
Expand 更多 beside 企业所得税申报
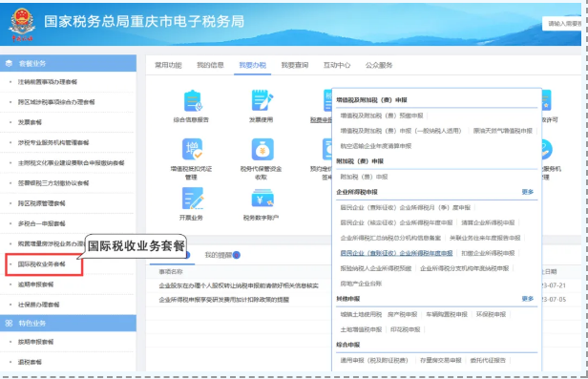[x=527, y=192]
